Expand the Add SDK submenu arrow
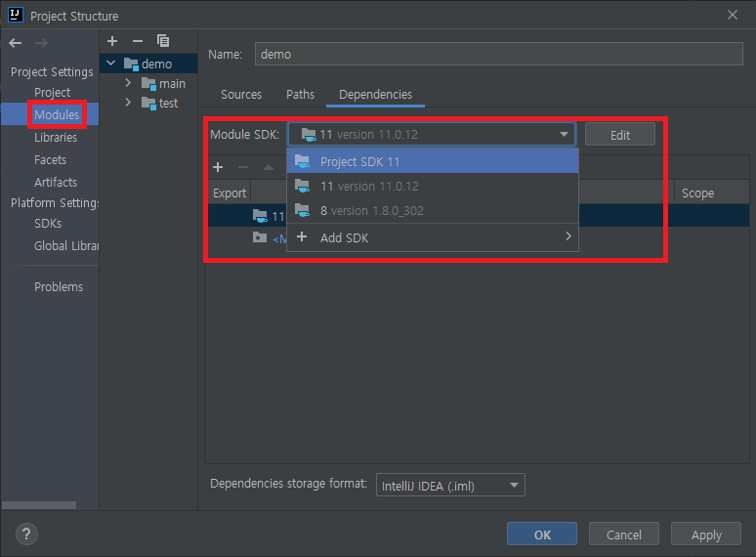 click(568, 236)
